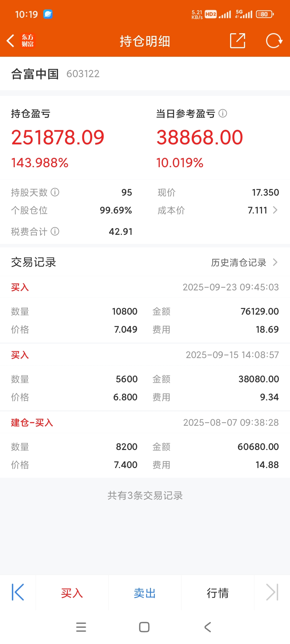Tap the back arrow in the header
Viewport: 290px width, 644px height.
coord(10,41)
